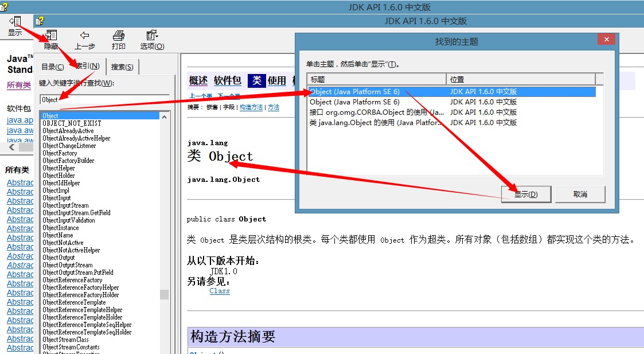Switch to the 索引(N) tab
Screen dimensions: 644x354
click(88, 66)
